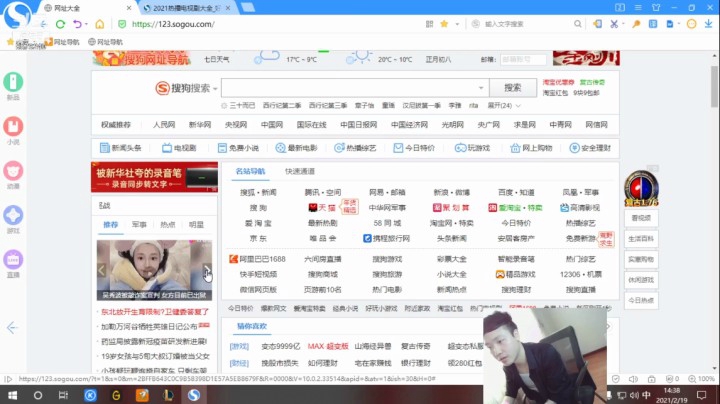
Task: Open the downloads arrow icon
Action: [x=709, y=24]
